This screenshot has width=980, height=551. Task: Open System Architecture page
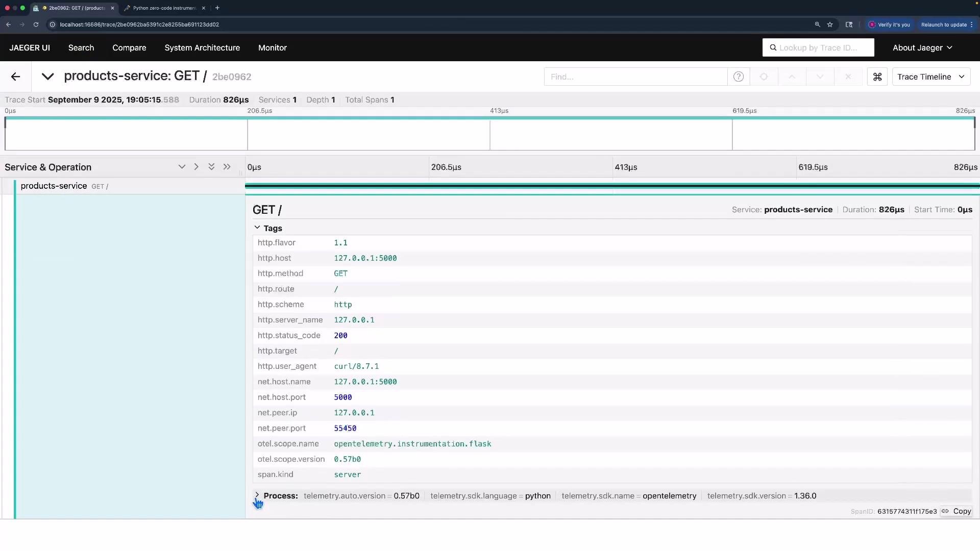coord(202,47)
